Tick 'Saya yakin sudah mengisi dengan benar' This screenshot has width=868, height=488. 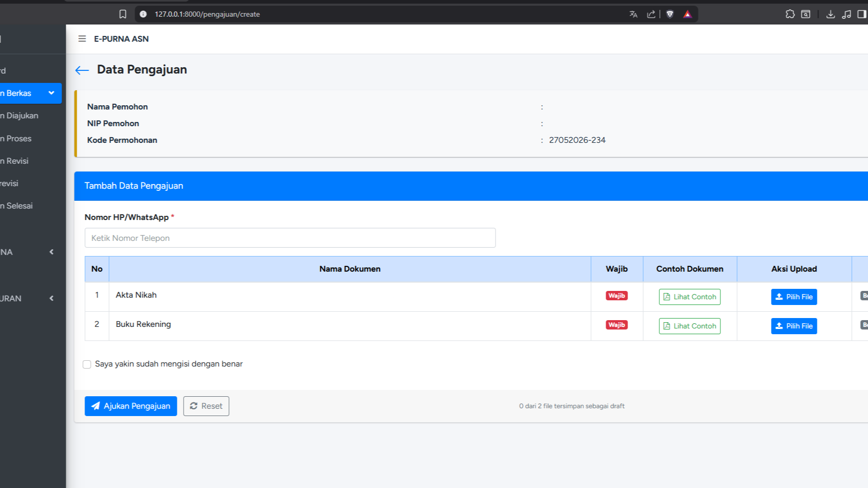point(87,364)
